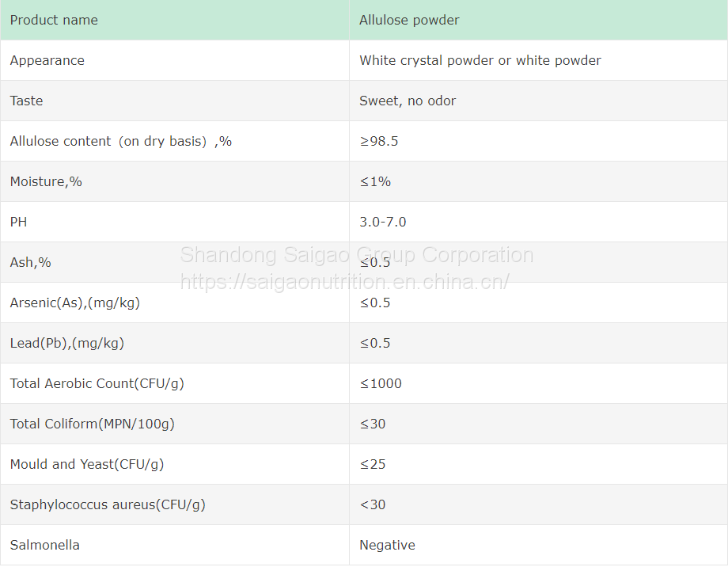Select the "Appearance" row label
728x567 pixels.
pyautogui.click(x=47, y=60)
